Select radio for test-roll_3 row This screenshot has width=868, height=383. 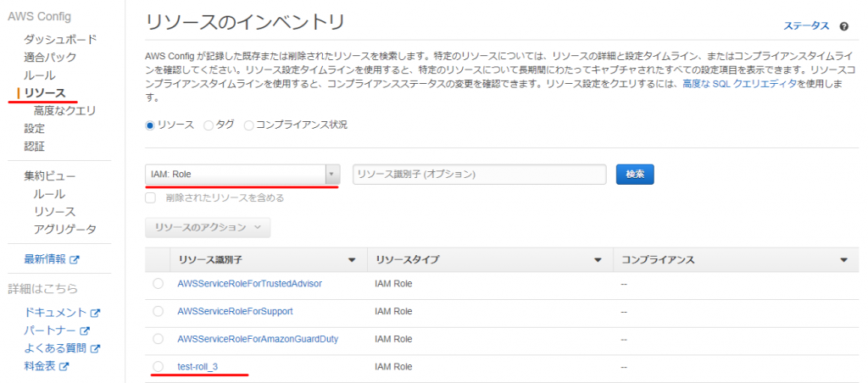coord(159,366)
